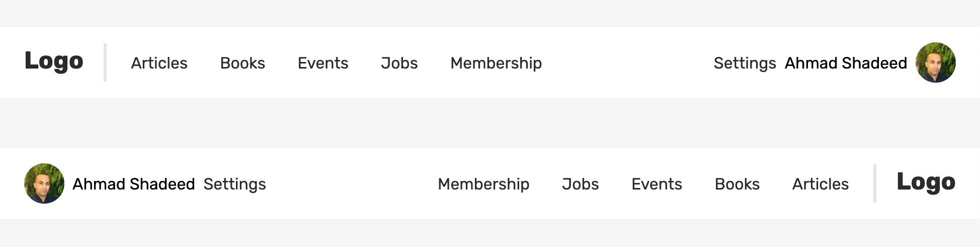Open Membership in the bottom navbar
This screenshot has width=980, height=247.
click(x=483, y=184)
